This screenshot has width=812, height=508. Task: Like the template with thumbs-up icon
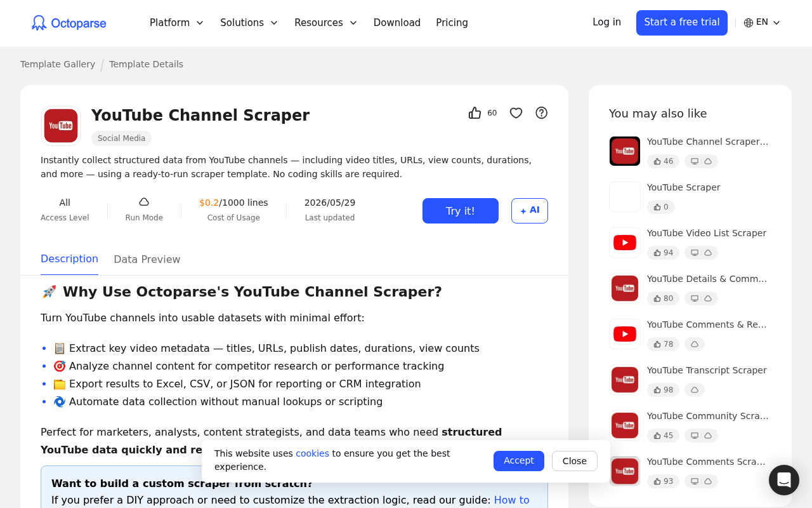tap(475, 113)
